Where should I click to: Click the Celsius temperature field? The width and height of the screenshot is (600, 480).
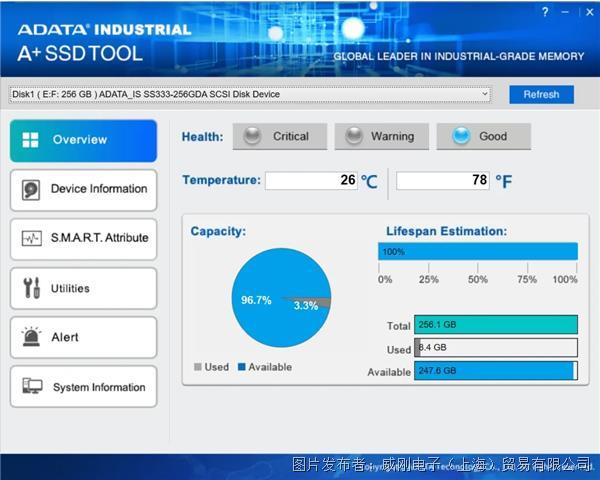pyautogui.click(x=311, y=181)
